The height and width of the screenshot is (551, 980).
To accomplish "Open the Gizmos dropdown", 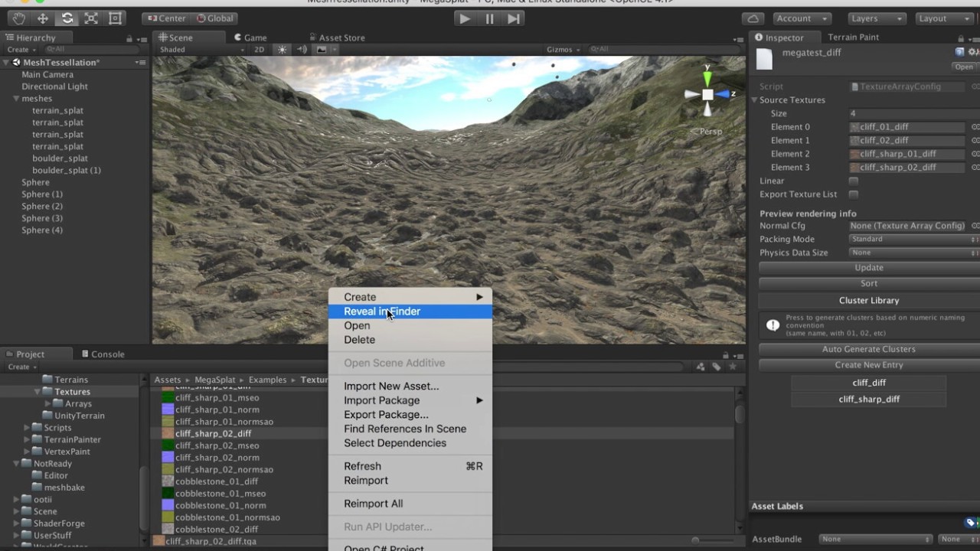I will (x=563, y=50).
